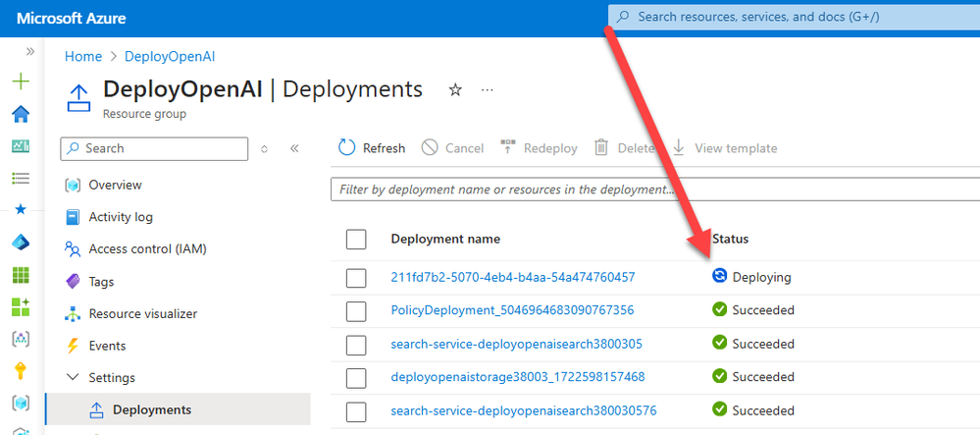
Task: Click the Filter by deployment name field
Action: pyautogui.click(x=655, y=189)
